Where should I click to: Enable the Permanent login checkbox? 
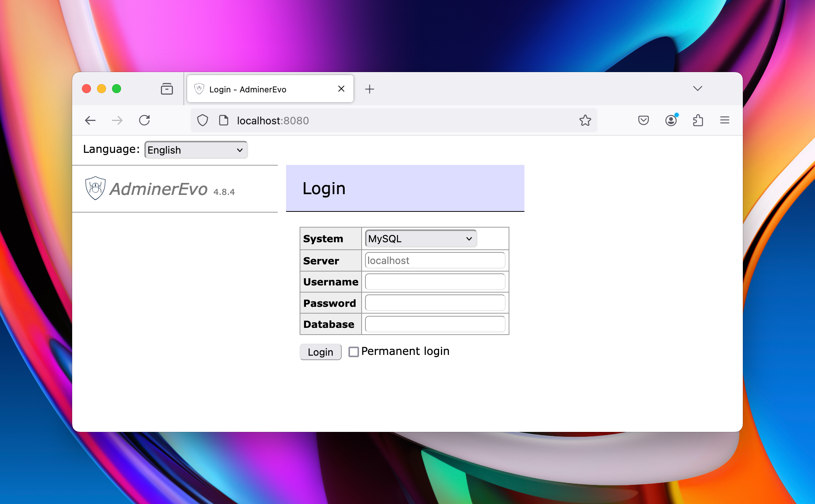click(x=354, y=352)
